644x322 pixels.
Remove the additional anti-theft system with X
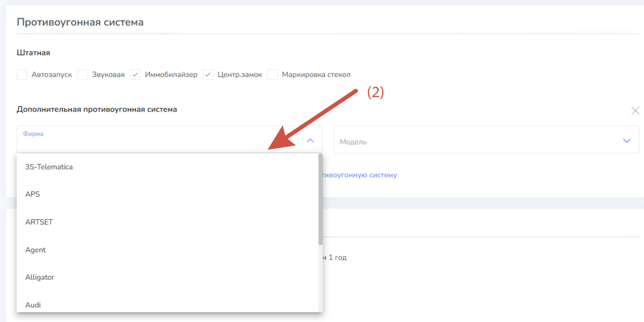coord(635,111)
